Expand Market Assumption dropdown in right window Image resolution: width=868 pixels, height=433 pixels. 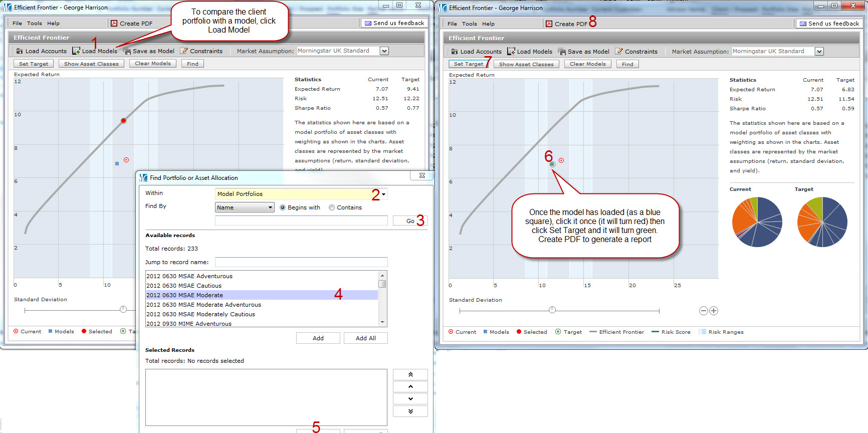pos(819,52)
